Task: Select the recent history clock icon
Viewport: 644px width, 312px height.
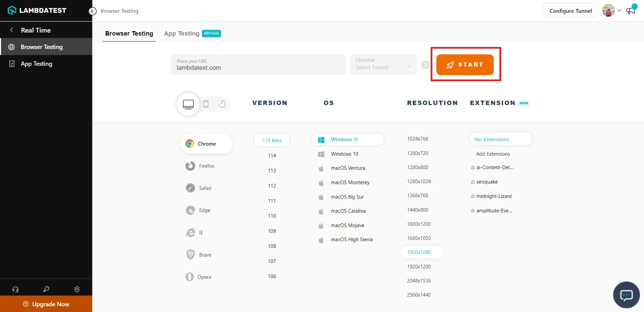Action: pyautogui.click(x=222, y=104)
